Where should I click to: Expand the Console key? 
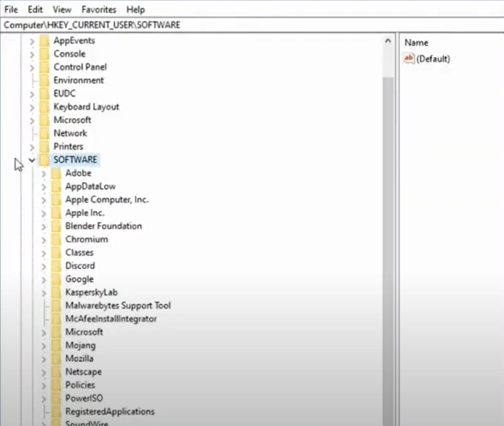click(32, 55)
